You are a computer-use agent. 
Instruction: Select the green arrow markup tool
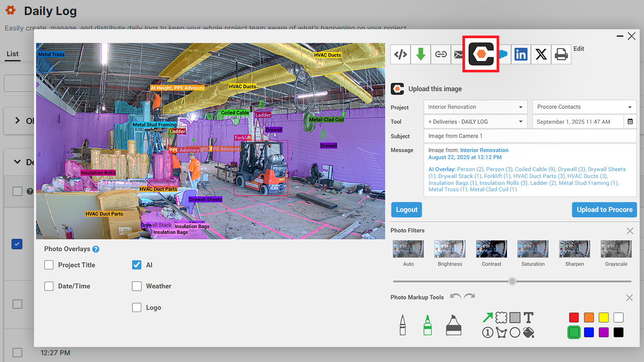tap(488, 318)
